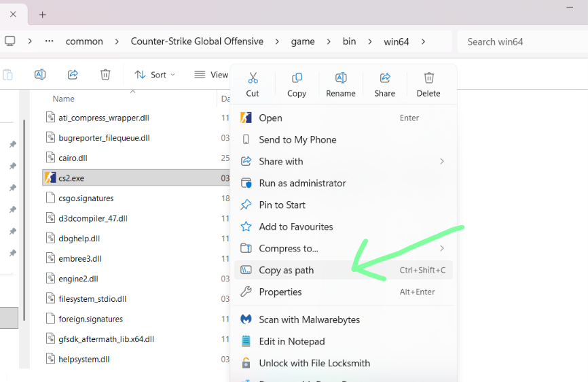Select Unlock with File Locksmith
Viewport: 588px width, 382px height.
click(x=343, y=363)
